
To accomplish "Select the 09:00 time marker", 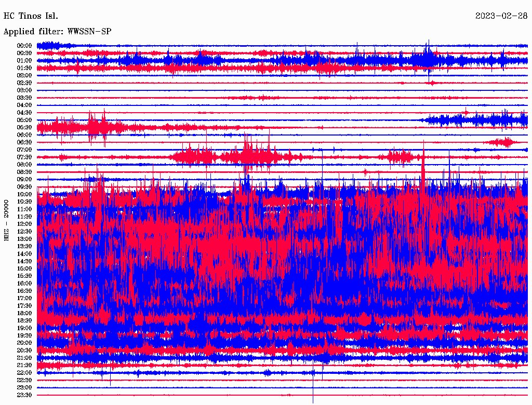I will (x=24, y=179).
